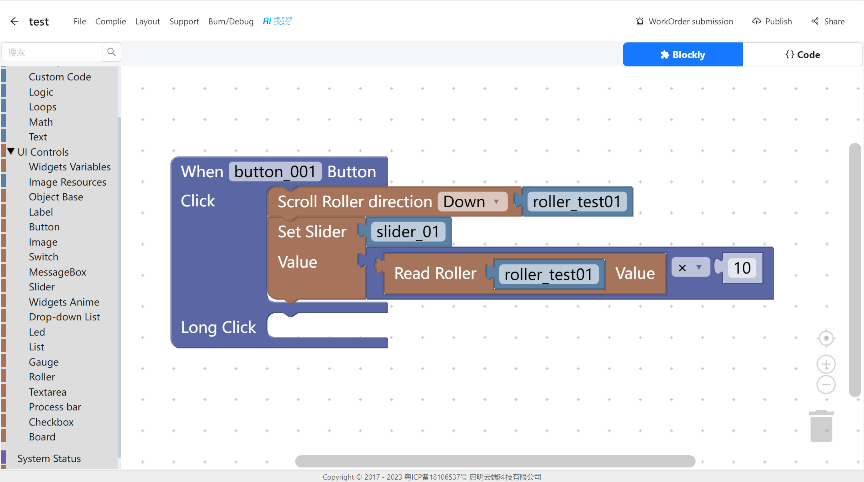The width and height of the screenshot is (864, 482).
Task: Open Object Base category
Action: point(56,197)
